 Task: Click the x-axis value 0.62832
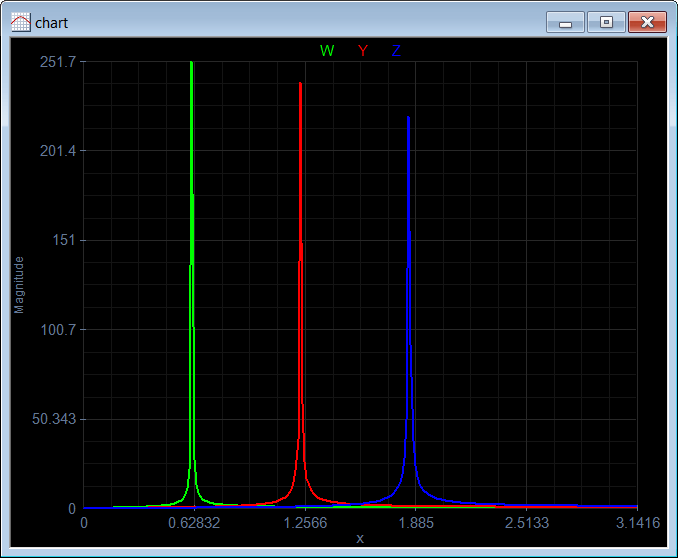click(x=194, y=523)
